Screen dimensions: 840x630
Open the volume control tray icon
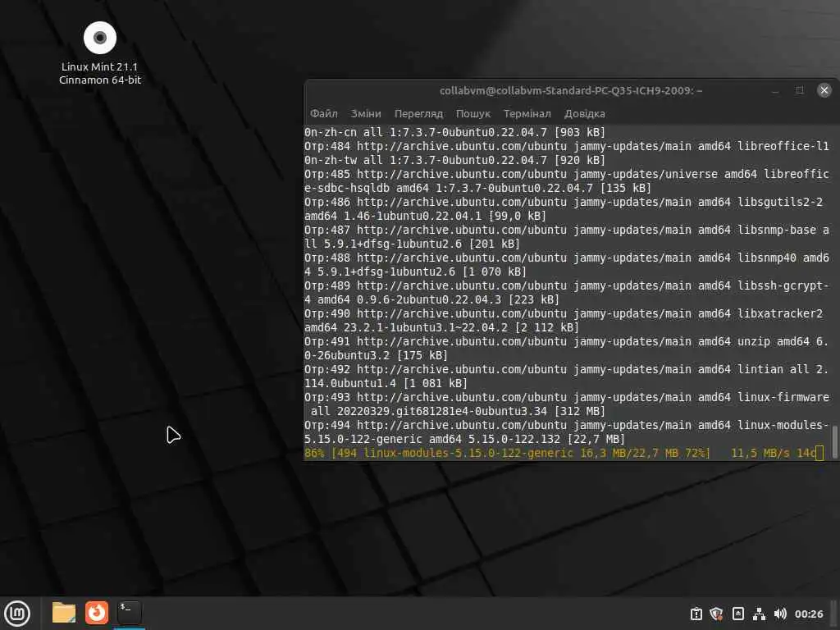[x=780, y=614]
